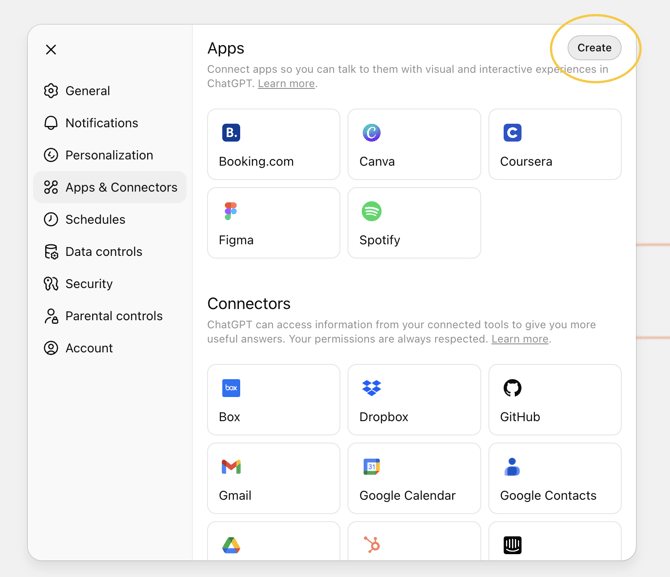Close the settings dialog

51,49
